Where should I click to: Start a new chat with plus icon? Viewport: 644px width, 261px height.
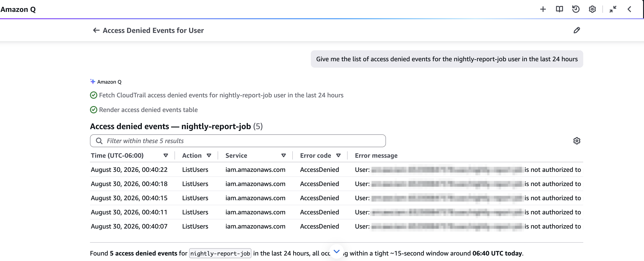pyautogui.click(x=543, y=9)
